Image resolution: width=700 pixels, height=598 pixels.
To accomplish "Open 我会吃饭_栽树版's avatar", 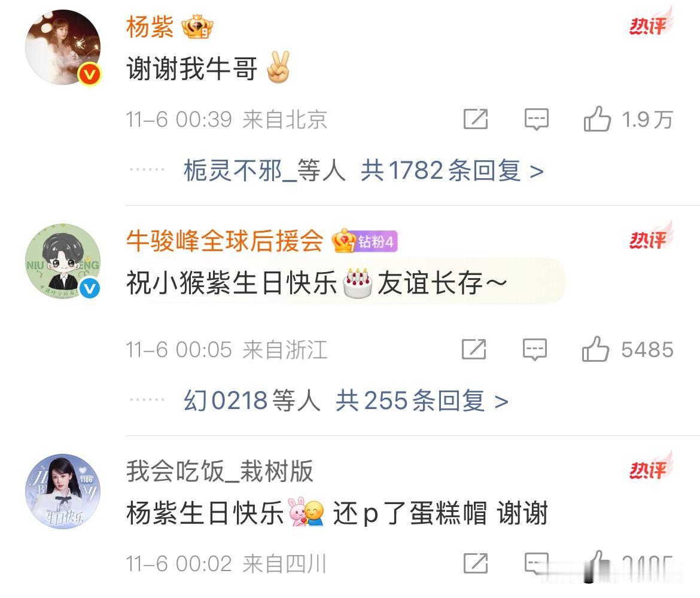I will pos(62,492).
